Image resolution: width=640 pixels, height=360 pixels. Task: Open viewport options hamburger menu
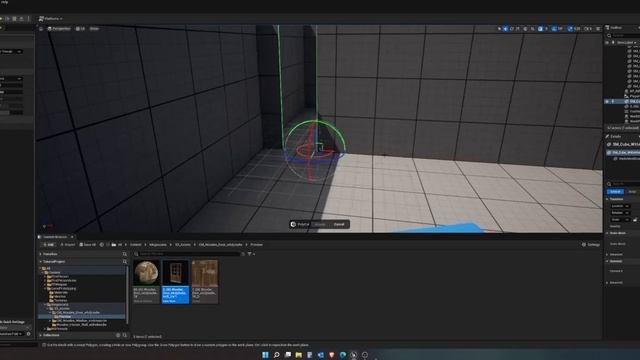click(x=41, y=29)
